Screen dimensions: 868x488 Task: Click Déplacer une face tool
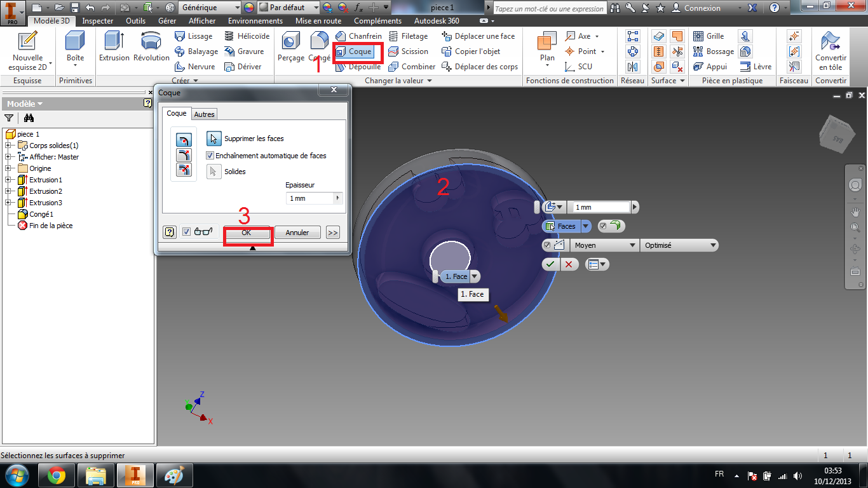click(478, 36)
